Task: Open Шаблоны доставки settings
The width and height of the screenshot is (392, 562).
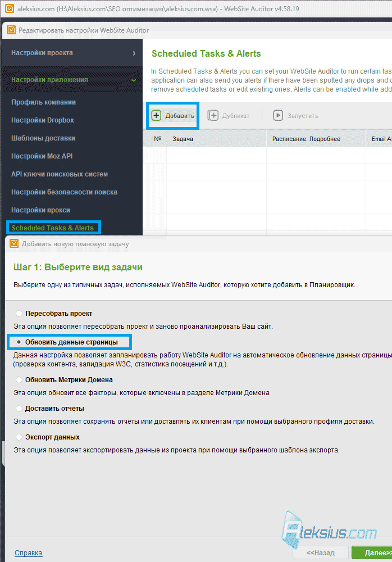Action: coord(43,138)
